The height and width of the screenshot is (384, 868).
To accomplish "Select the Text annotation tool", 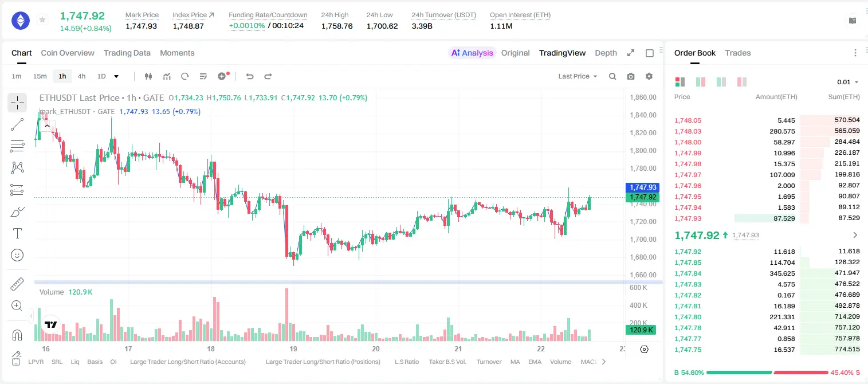I will click(x=17, y=233).
